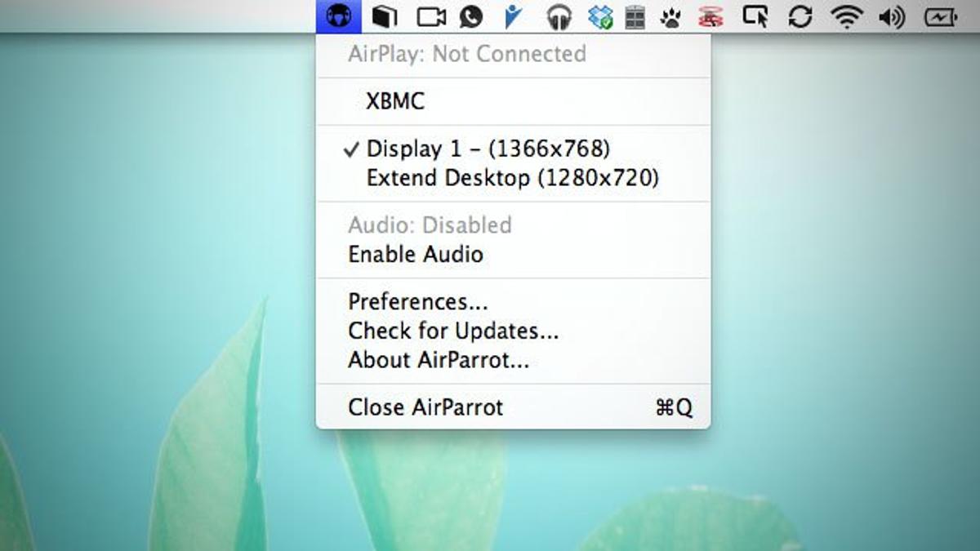Open the speech bubble phone icon
The height and width of the screenshot is (551, 980).
tap(471, 16)
